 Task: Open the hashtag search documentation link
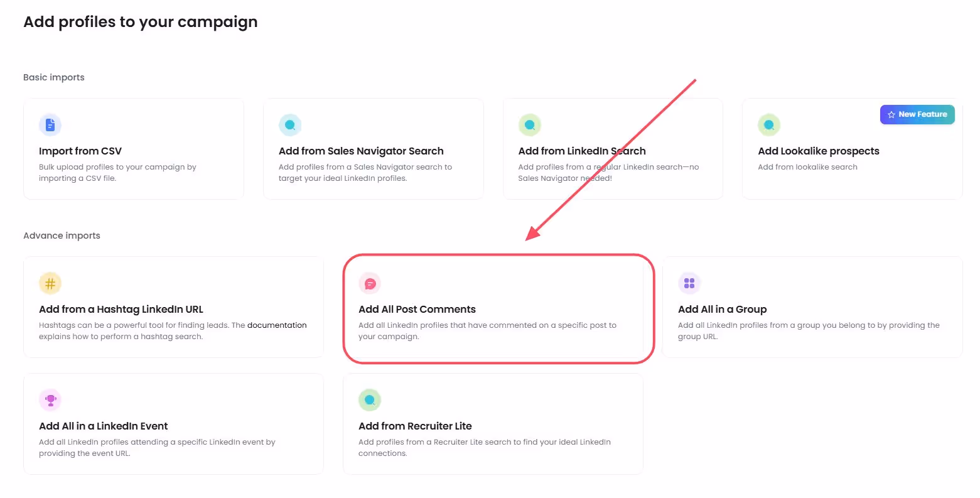pyautogui.click(x=277, y=325)
